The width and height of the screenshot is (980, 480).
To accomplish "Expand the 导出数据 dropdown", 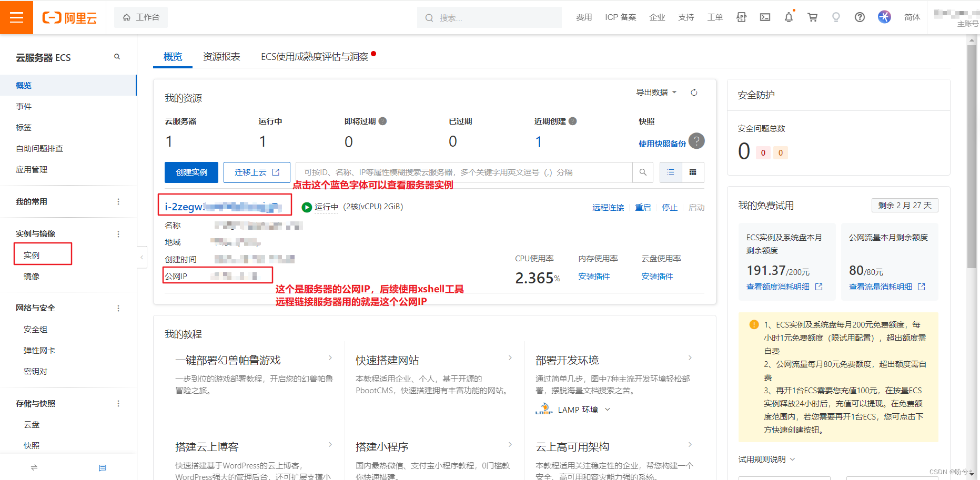I will click(656, 92).
